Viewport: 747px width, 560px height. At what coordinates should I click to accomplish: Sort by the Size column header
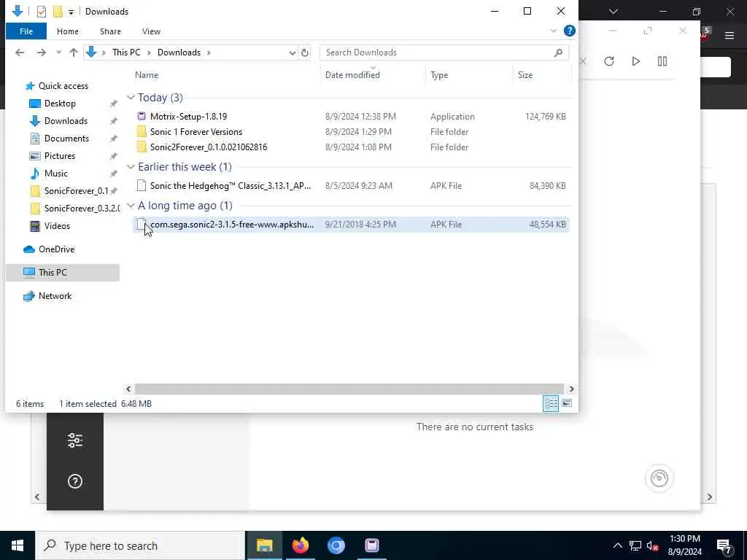[x=525, y=75]
